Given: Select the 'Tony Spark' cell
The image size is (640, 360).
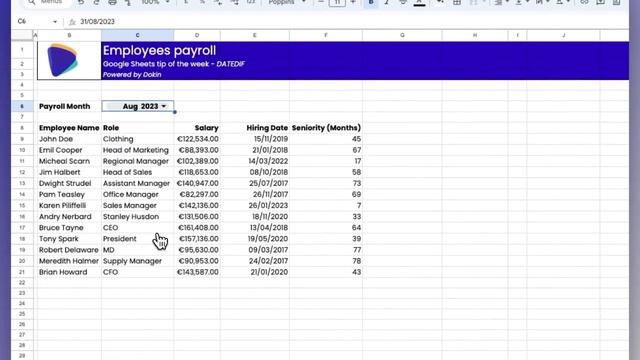Looking at the screenshot, I should (69, 238).
